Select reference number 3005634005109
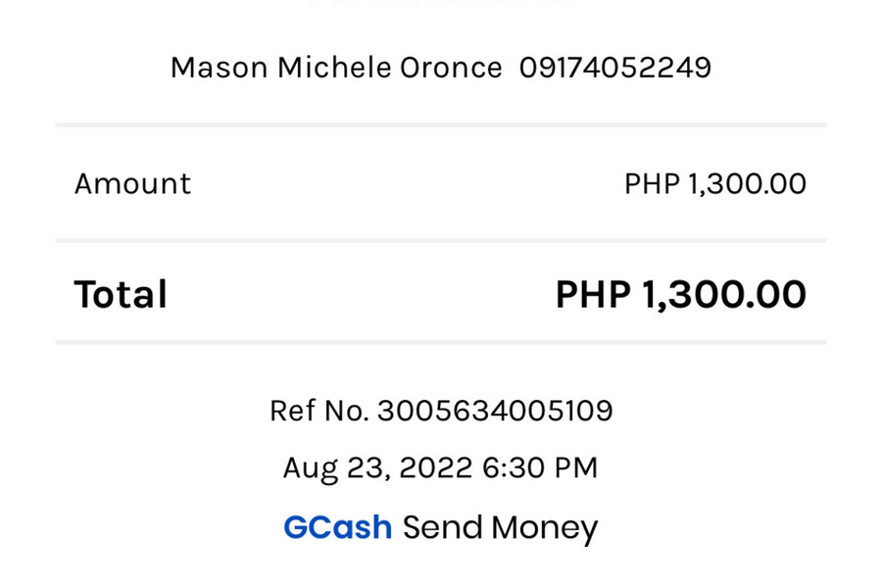 point(495,411)
